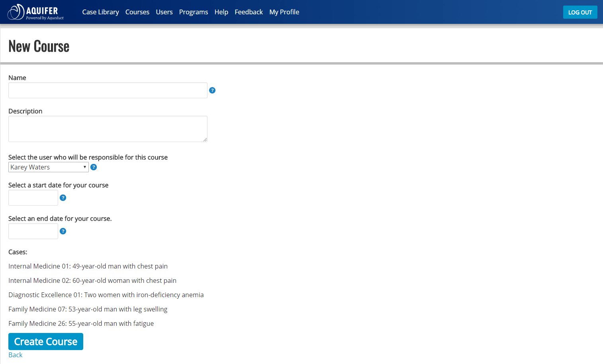Screen dimensions: 603x364
Task: Click the Name field label
Action: 17,78
